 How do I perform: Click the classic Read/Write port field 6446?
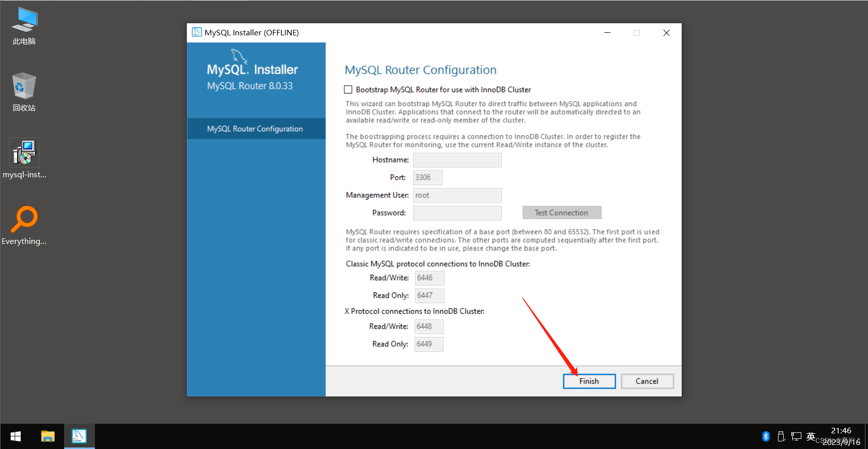[430, 278]
